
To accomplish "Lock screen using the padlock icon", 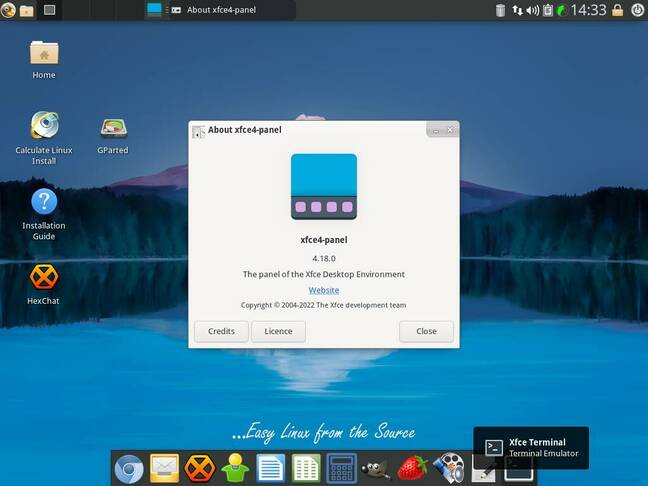I will click(617, 10).
